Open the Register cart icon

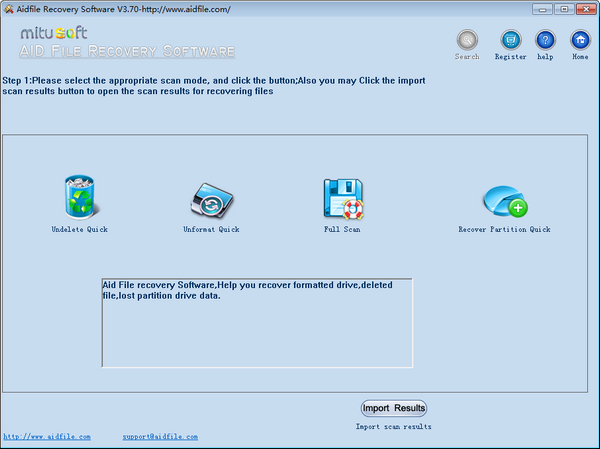[x=511, y=40]
